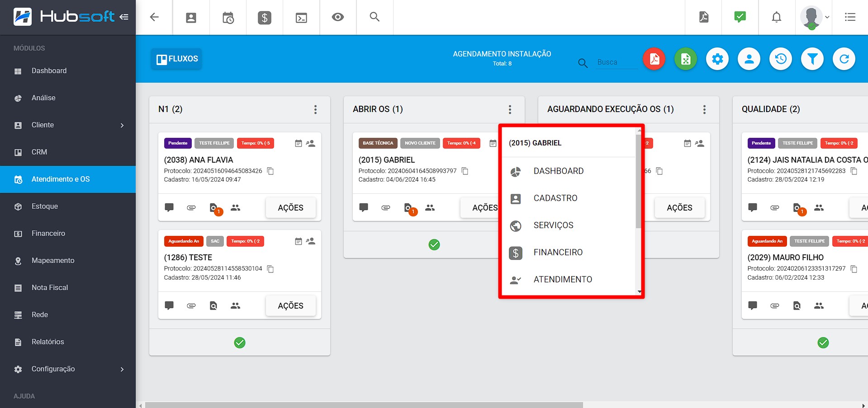Click the FLUXOS button

(x=177, y=59)
